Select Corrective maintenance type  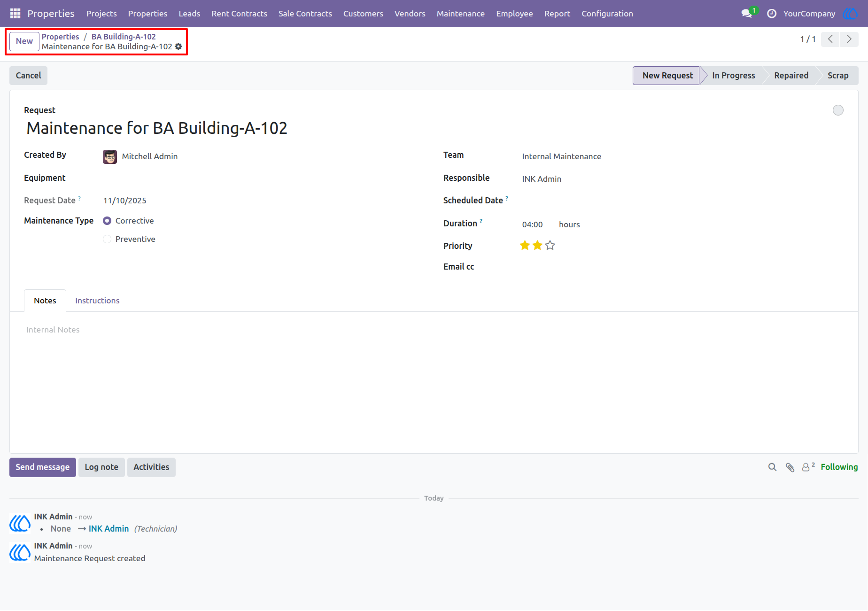(107, 221)
